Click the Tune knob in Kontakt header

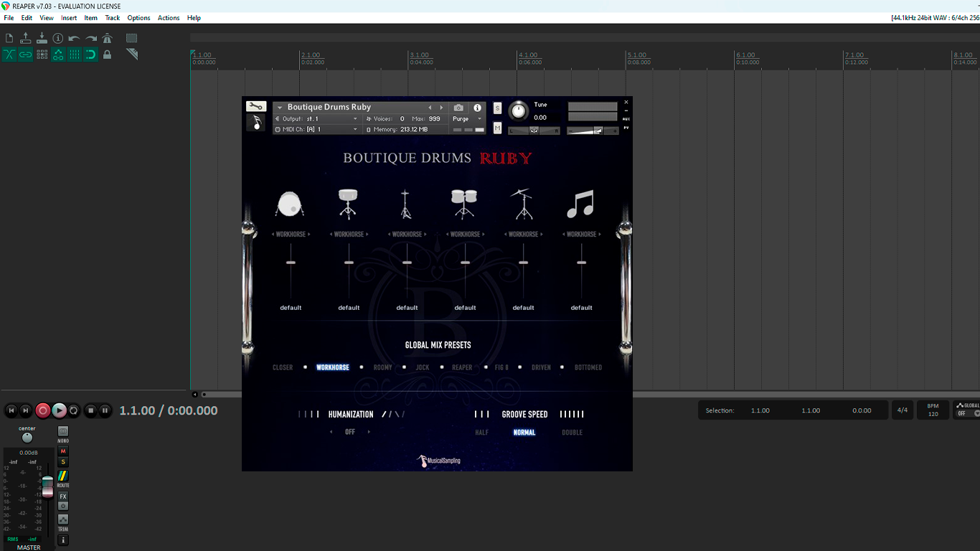[x=518, y=111]
